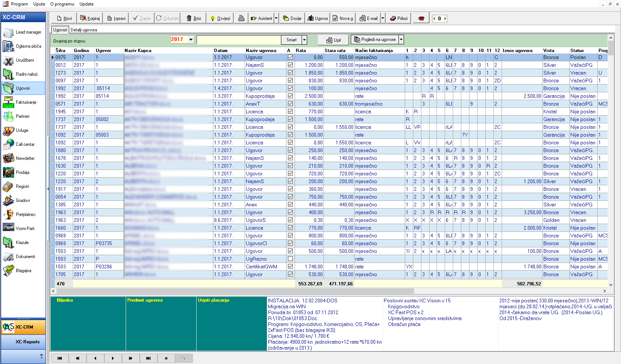Screen dimensions: 621x364
Task: Toggle checkbox in UgovorS row
Action: coord(291,220)
